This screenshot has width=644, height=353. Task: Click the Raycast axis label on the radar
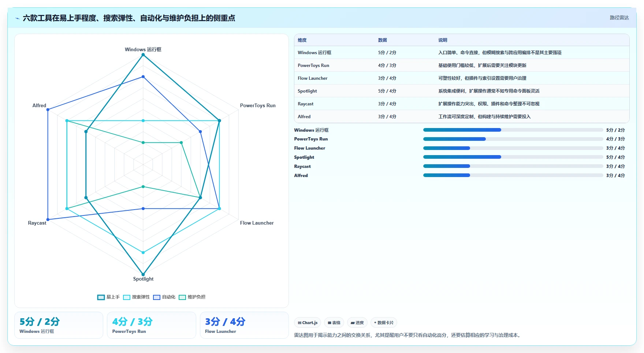(37, 223)
